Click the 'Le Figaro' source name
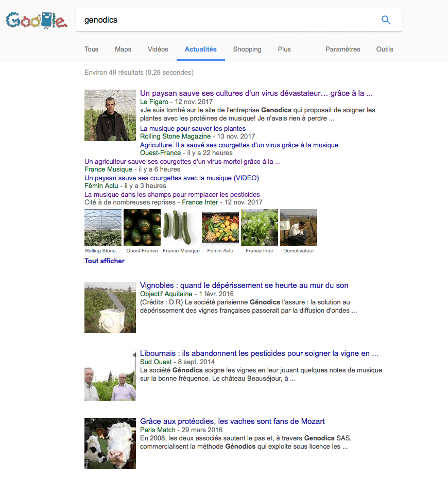Screen dimensions: 448x478 [154, 102]
